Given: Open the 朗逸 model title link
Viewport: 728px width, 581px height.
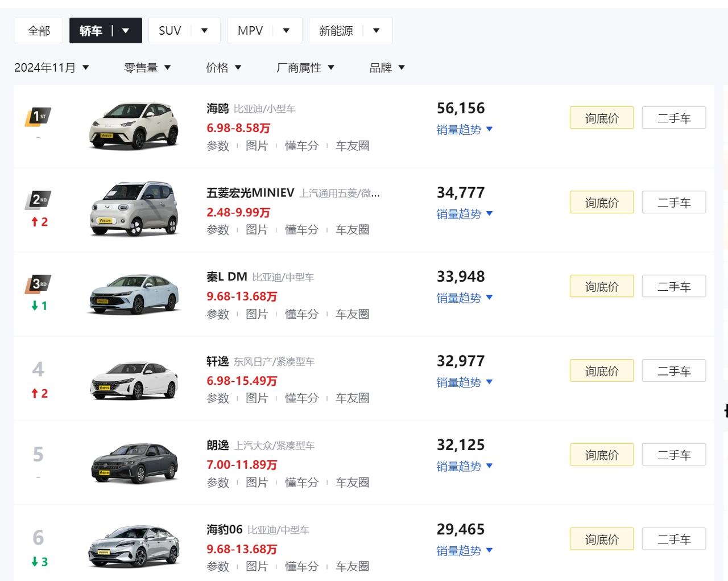Looking at the screenshot, I should click(x=217, y=446).
